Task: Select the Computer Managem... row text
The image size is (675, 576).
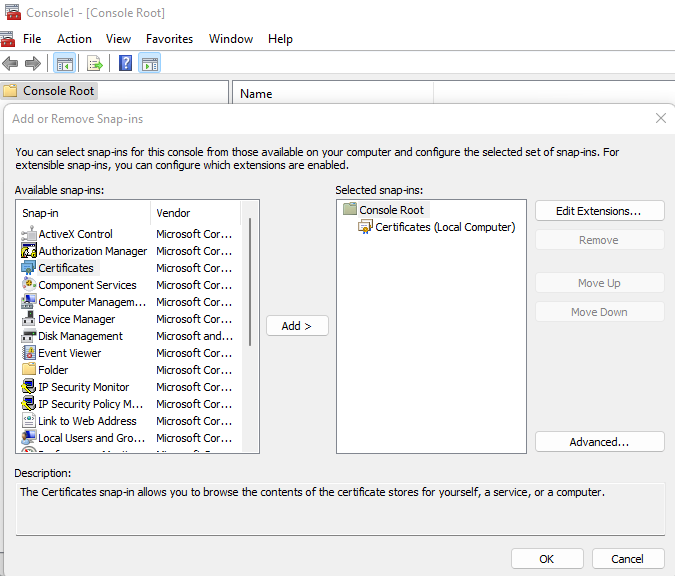Action: point(92,302)
